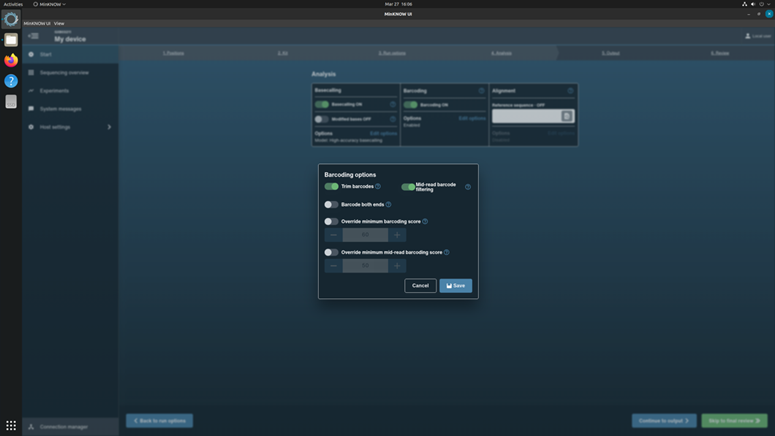This screenshot has width=775, height=436.
Task: Enable Barcode both ends
Action: 331,205
